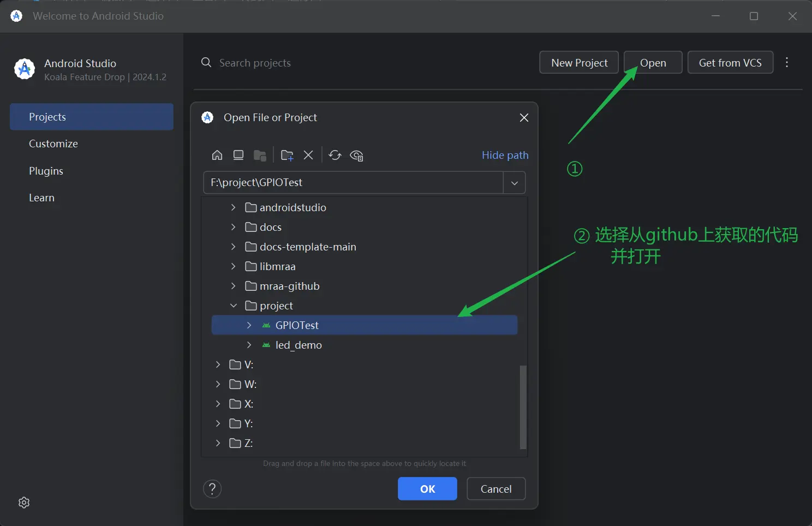Open the help question mark button
812x526 pixels.
click(212, 489)
